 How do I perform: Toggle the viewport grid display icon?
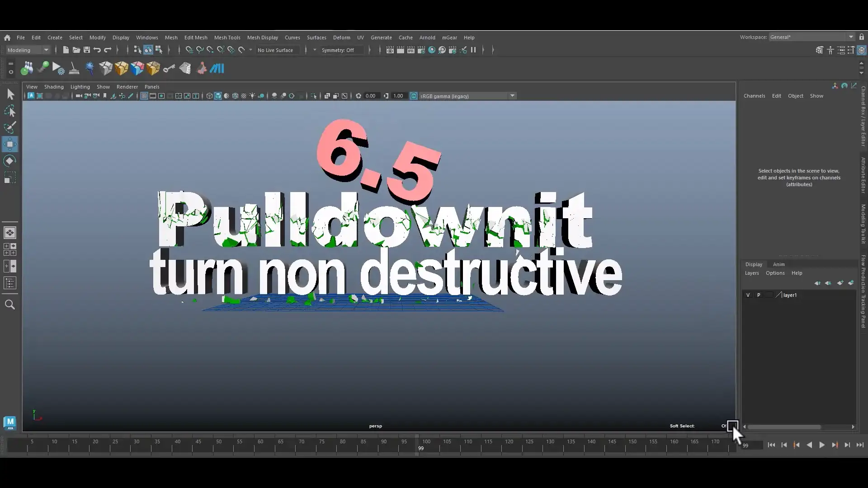coord(144,96)
